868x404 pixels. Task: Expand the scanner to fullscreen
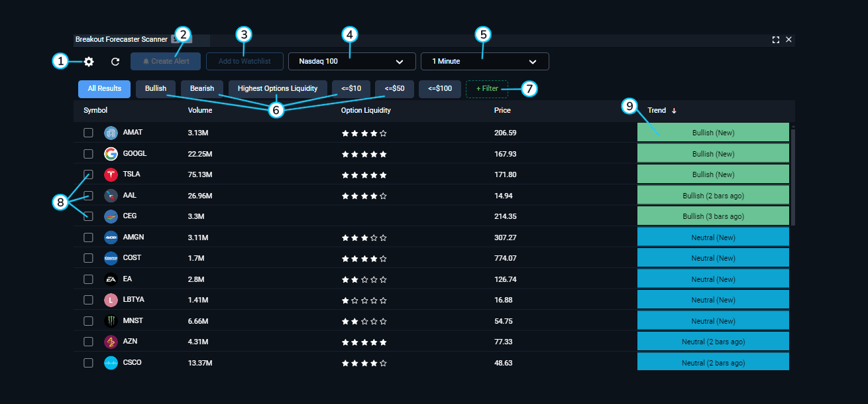(x=775, y=39)
